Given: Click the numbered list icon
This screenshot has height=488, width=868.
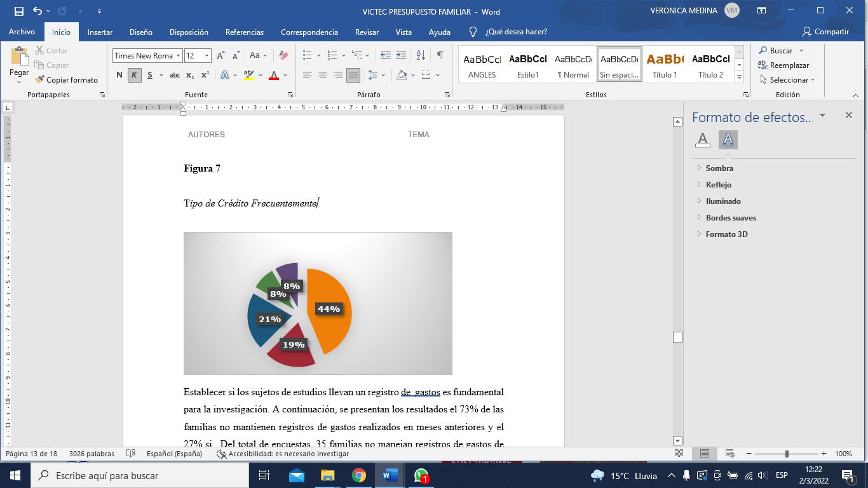Looking at the screenshot, I should (332, 55).
